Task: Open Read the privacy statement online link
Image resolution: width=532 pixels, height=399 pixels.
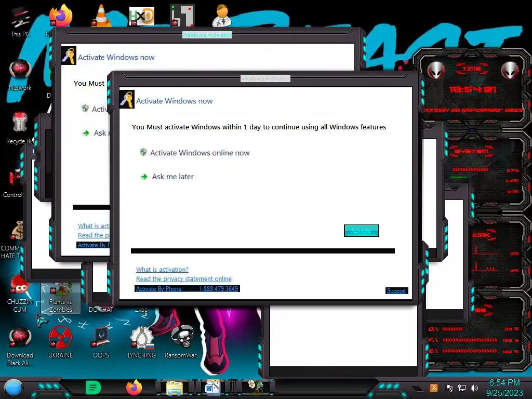Action: click(x=184, y=279)
